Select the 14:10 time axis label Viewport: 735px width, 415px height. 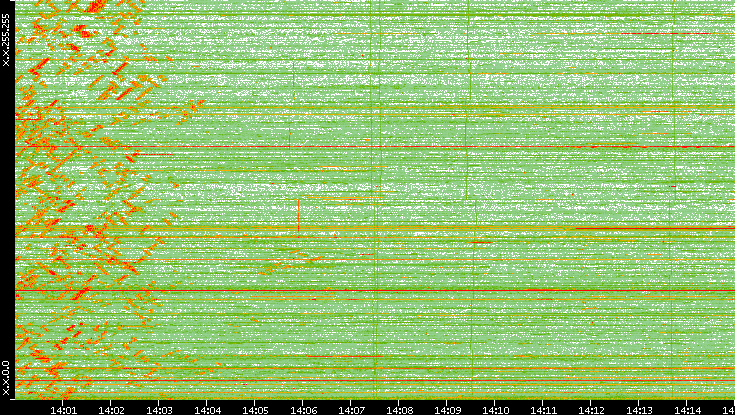495,410
